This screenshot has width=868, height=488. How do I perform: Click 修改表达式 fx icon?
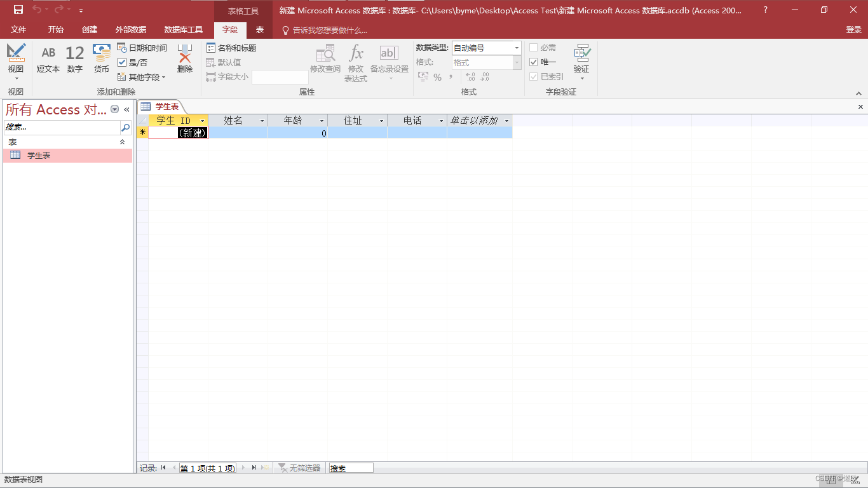click(x=356, y=53)
